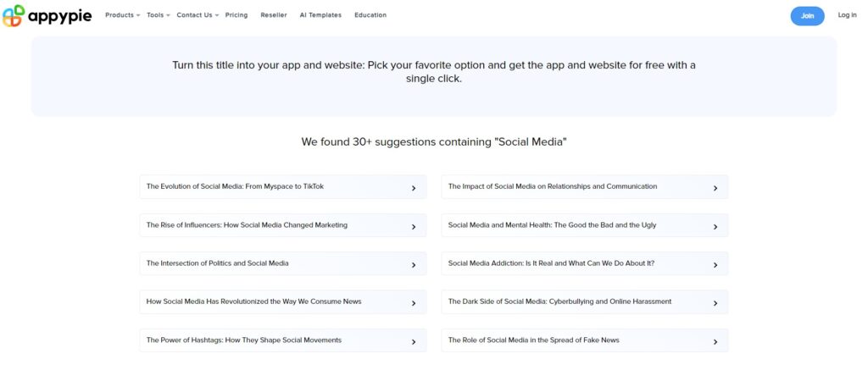Image resolution: width=868 pixels, height=365 pixels.
Task: Click arrow next to Social Media Addiction suggestion
Action: point(715,264)
